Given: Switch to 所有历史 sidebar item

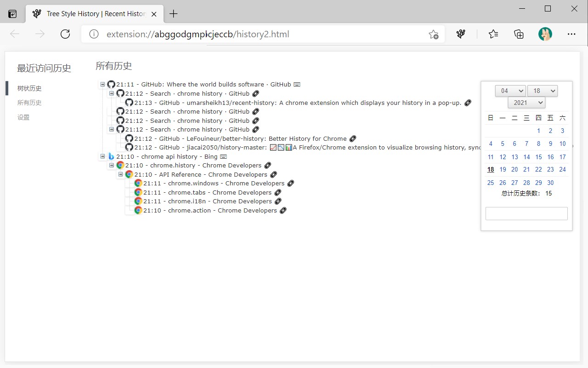Looking at the screenshot, I should (x=29, y=103).
